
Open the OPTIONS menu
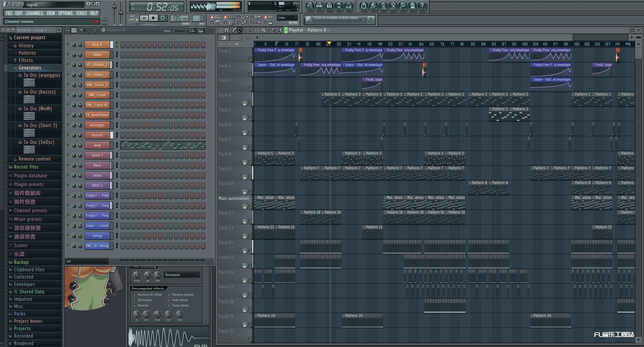click(65, 13)
